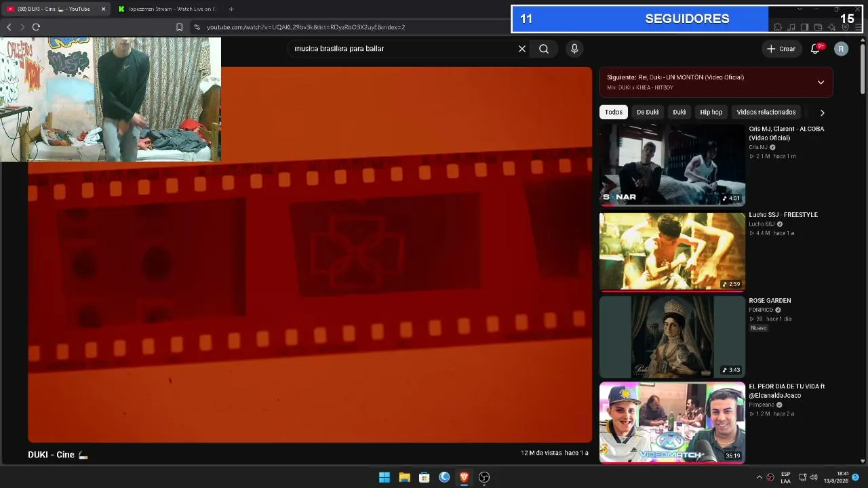Open the Brave wallet icon

818,27
